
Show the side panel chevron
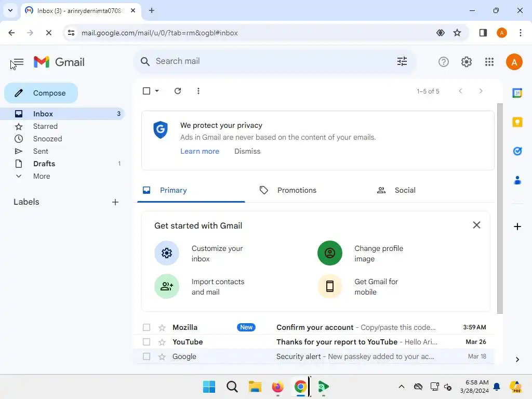point(517,360)
